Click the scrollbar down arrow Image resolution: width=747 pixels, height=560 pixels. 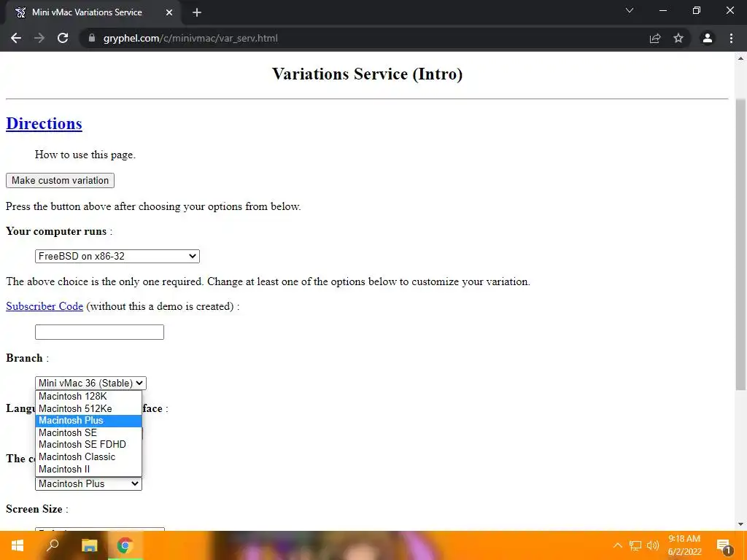tap(740, 524)
